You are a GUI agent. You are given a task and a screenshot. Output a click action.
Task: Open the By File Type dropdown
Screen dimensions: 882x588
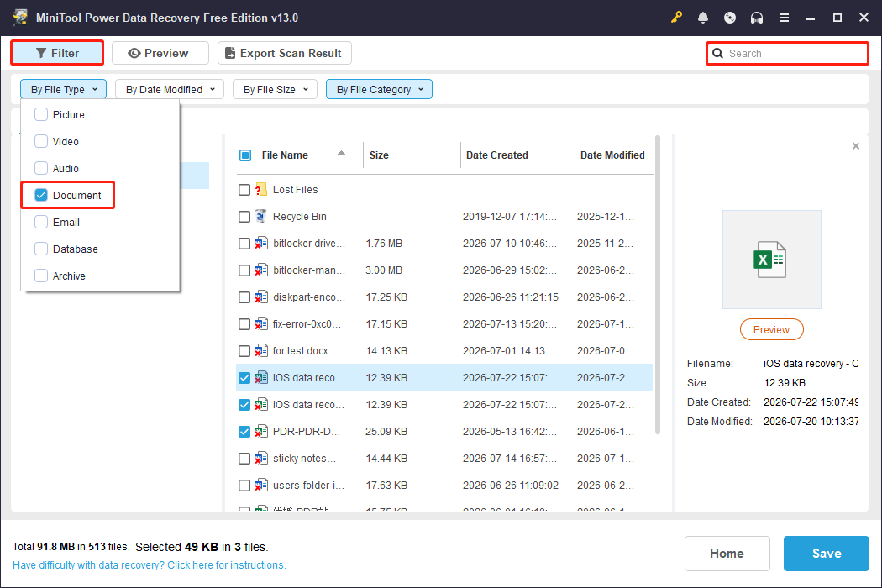(64, 90)
